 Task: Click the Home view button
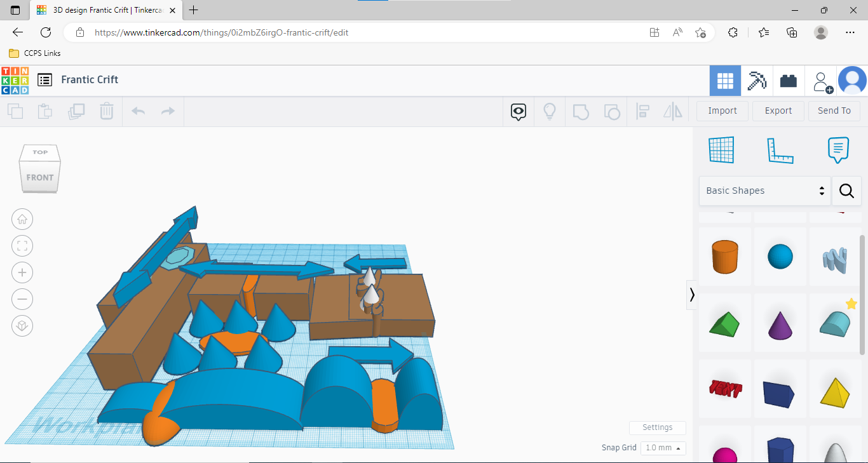point(22,219)
